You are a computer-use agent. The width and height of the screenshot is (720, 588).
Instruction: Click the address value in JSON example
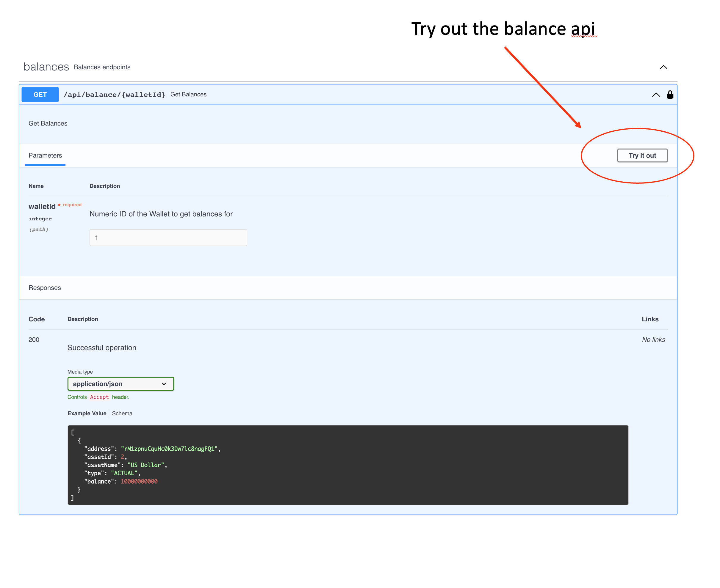pyautogui.click(x=169, y=449)
